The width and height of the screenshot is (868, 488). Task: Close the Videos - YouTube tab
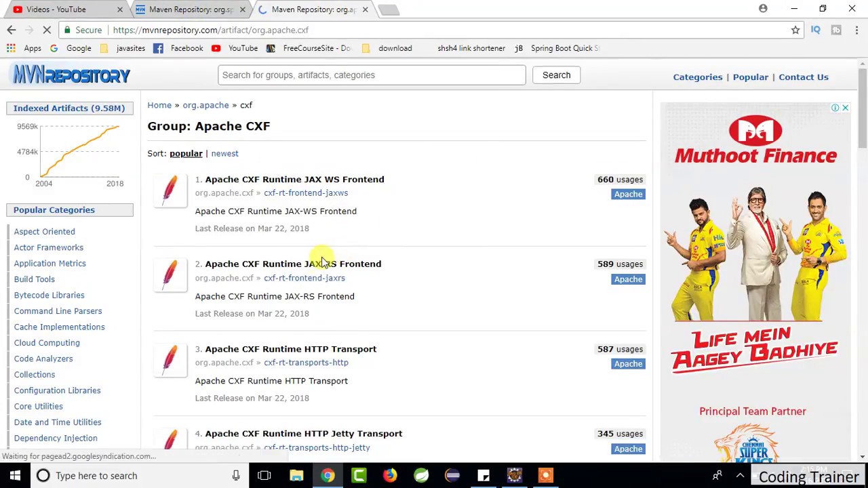(x=120, y=9)
